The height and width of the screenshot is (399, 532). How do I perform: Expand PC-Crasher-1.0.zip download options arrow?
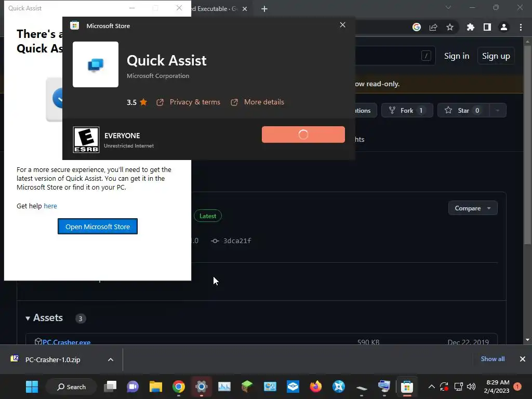(111, 360)
